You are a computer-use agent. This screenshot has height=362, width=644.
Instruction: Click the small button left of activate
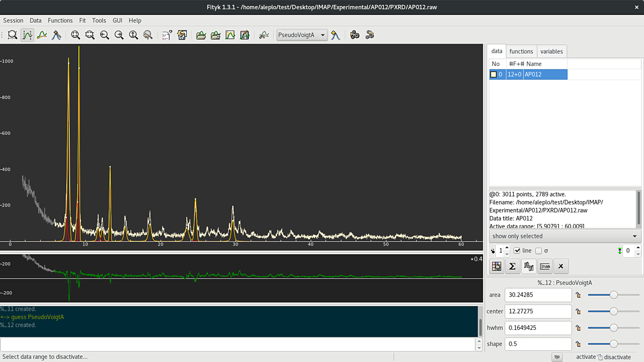pyautogui.click(x=557, y=356)
